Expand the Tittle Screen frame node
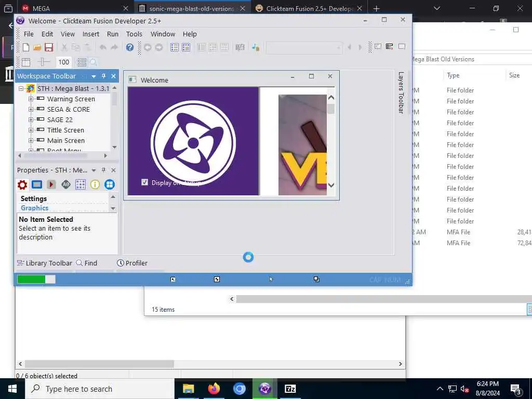This screenshot has width=532, height=399. click(x=31, y=130)
